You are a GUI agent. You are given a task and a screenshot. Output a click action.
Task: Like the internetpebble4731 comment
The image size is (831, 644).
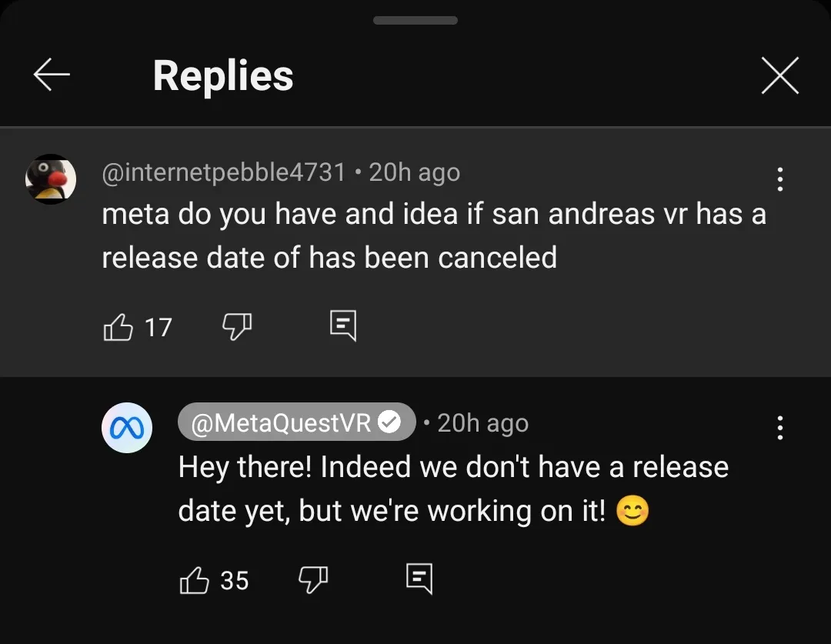118,327
